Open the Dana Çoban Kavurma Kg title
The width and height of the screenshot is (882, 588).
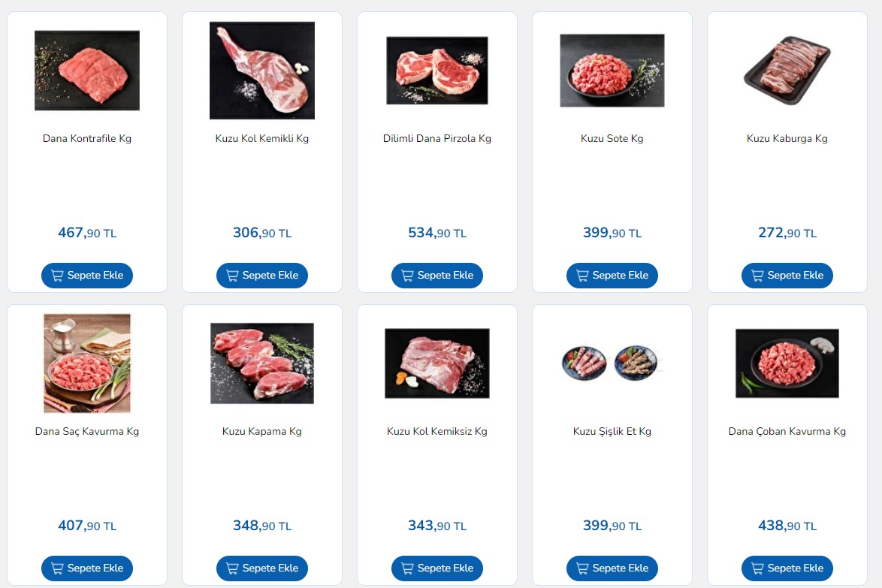point(787,431)
